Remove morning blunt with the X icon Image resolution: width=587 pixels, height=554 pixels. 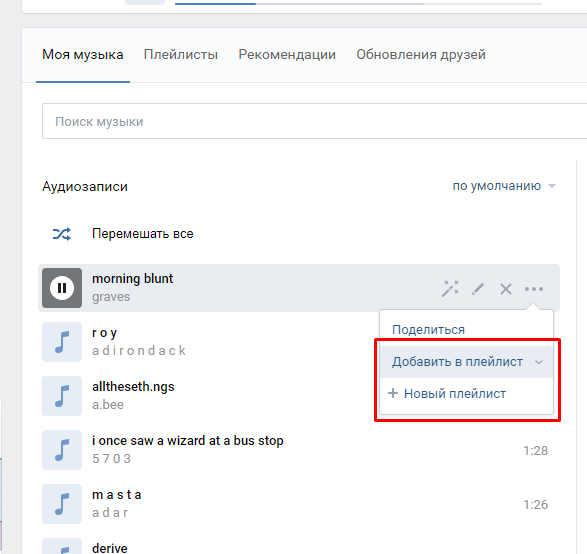tap(506, 289)
